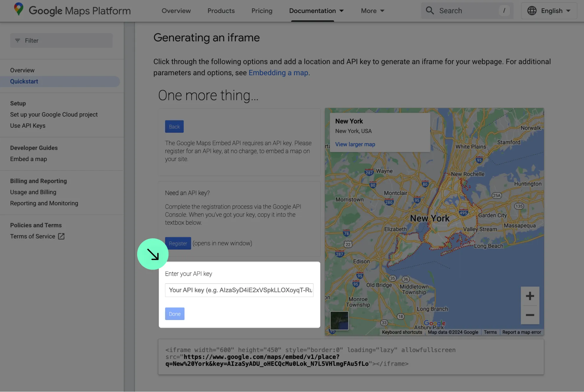This screenshot has height=392, width=584.
Task: Click the Billing and Reporting heading
Action: coord(38,181)
